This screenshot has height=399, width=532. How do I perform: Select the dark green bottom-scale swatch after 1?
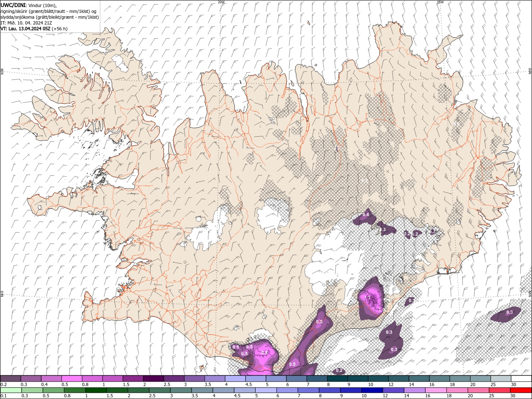[96, 390]
